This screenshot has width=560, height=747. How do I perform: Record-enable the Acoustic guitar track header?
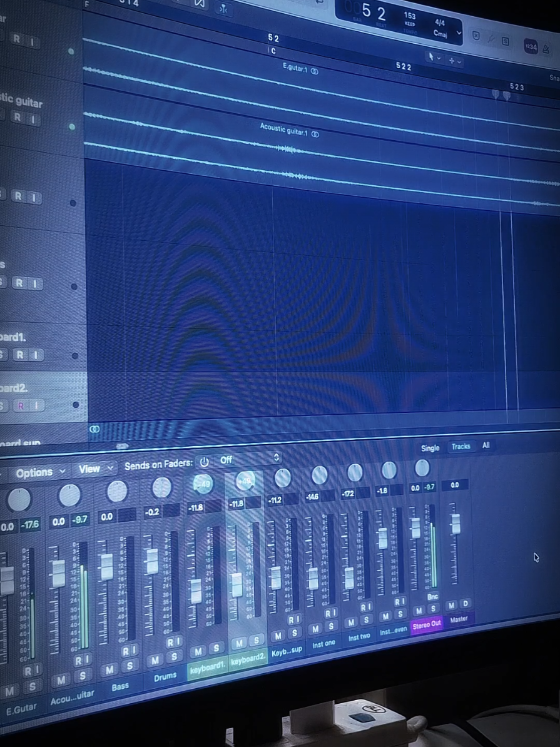[x=18, y=117]
